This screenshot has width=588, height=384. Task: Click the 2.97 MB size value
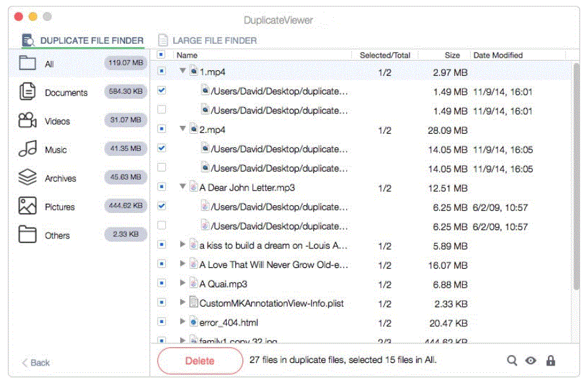[450, 72]
